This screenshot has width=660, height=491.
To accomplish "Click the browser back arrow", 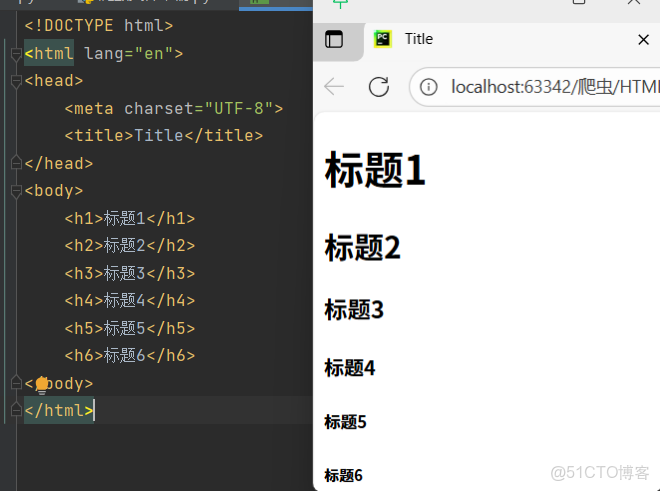I will point(334,87).
